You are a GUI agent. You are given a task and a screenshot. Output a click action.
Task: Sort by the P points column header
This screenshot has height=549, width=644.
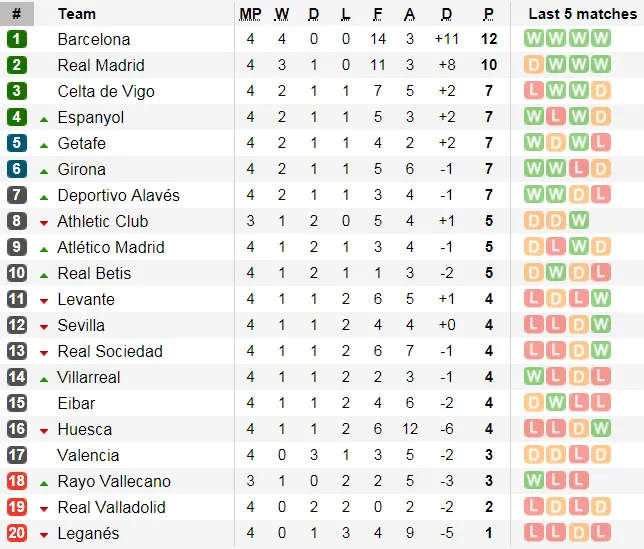pyautogui.click(x=488, y=14)
